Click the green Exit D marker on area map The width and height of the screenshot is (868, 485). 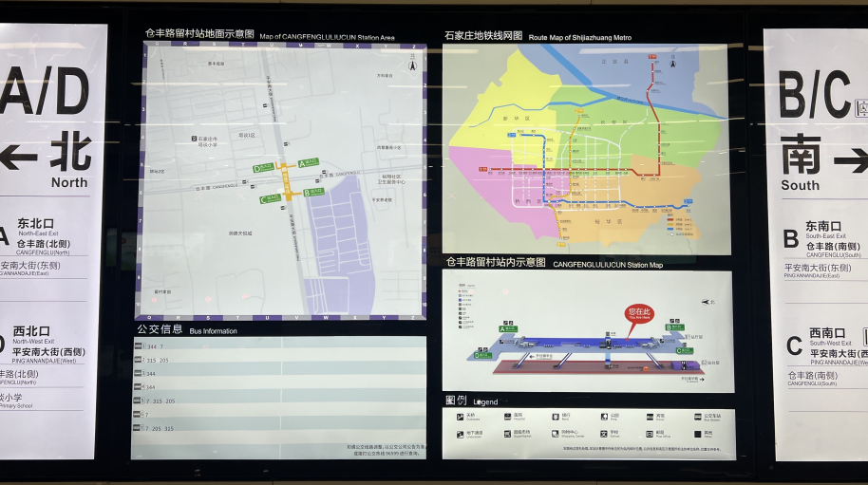(x=262, y=168)
